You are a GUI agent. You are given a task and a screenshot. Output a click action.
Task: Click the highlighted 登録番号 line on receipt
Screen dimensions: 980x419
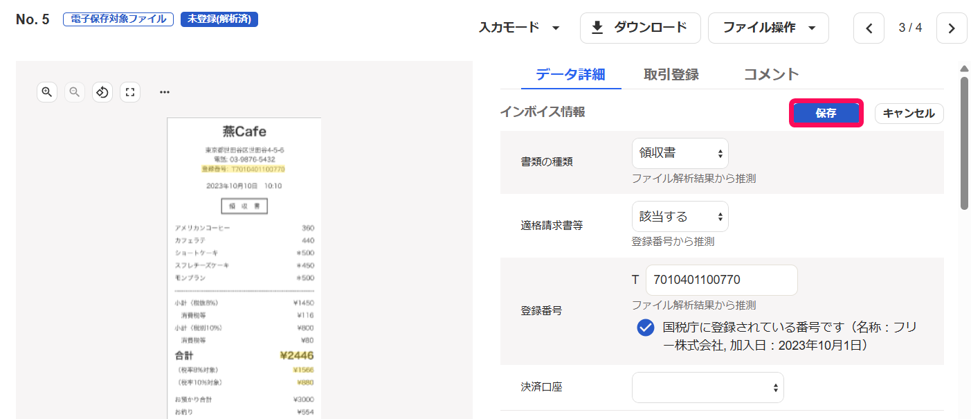[x=243, y=169]
